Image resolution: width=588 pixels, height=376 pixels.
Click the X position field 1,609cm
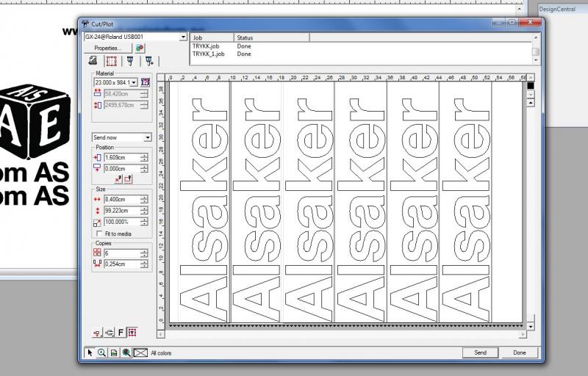(122, 157)
